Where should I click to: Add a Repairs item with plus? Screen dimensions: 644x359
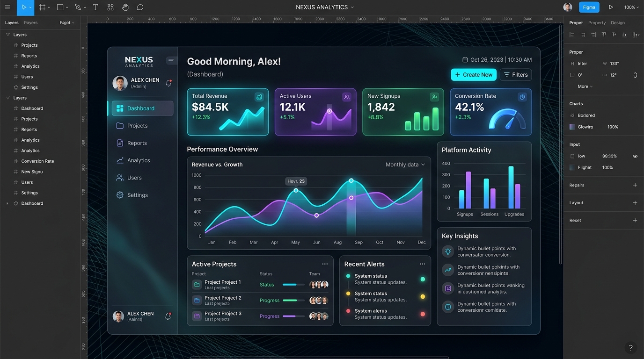(x=635, y=185)
